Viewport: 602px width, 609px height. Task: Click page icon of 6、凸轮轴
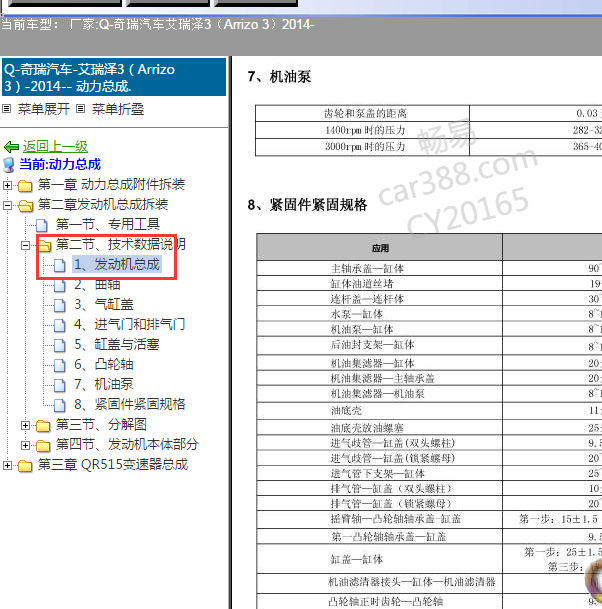59,365
